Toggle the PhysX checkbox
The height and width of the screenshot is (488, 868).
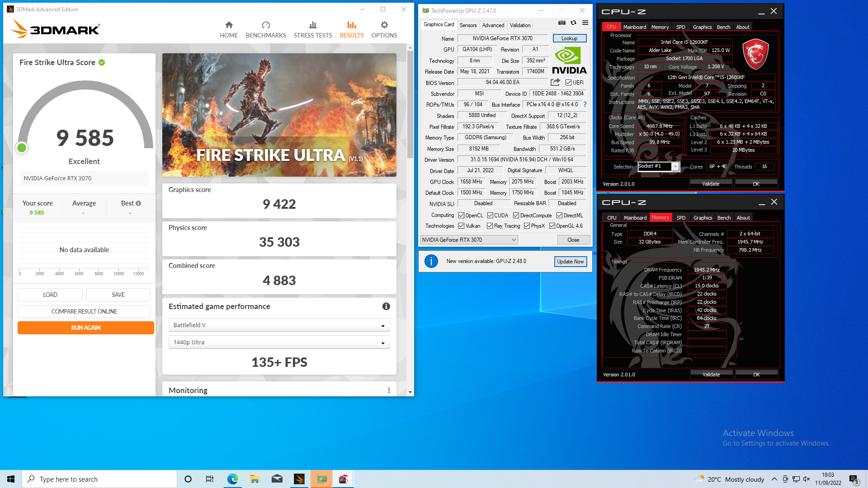(x=527, y=226)
